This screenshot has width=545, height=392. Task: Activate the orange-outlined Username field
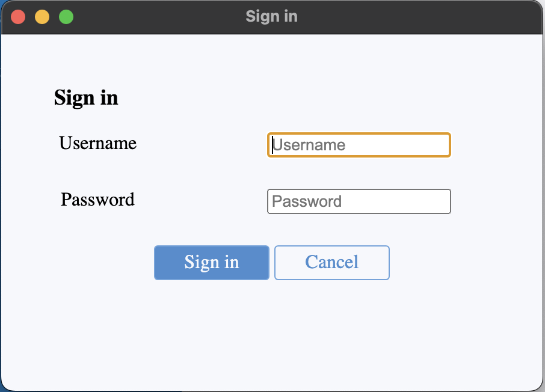click(359, 145)
